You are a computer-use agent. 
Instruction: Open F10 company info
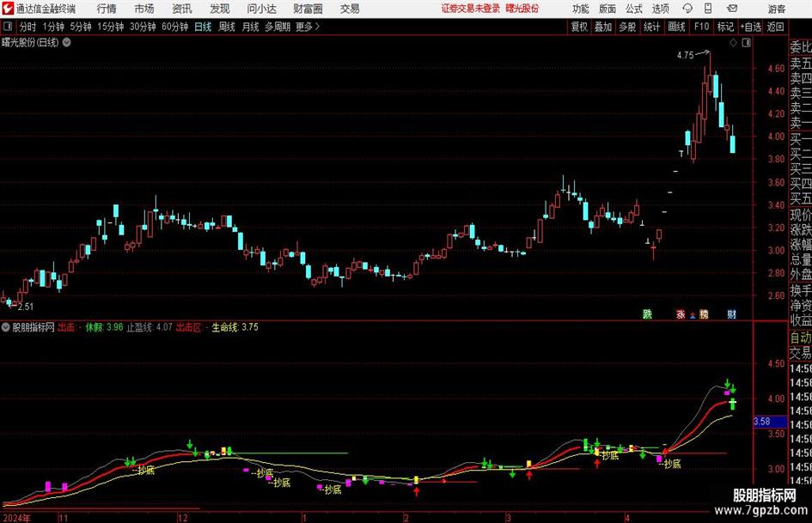(702, 27)
